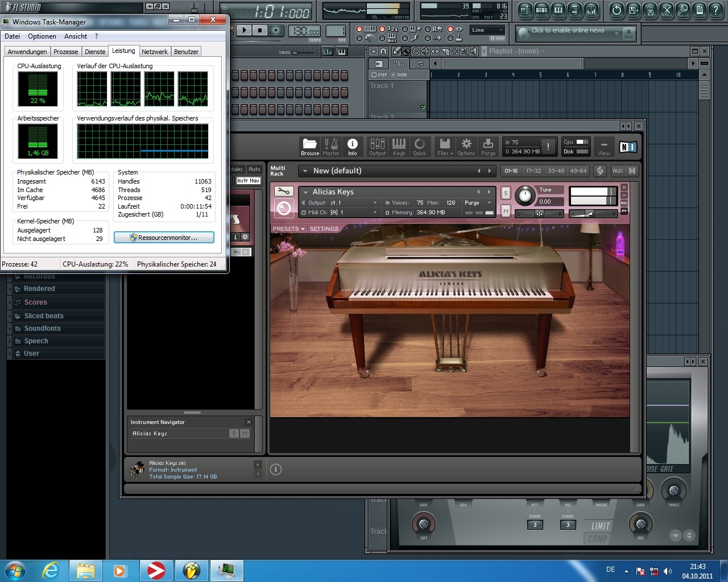Open the Output st.1 dropdown

pyautogui.click(x=340, y=203)
